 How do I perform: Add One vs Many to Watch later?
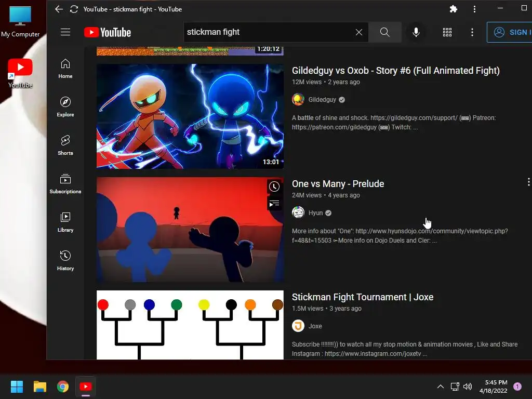[x=274, y=187]
